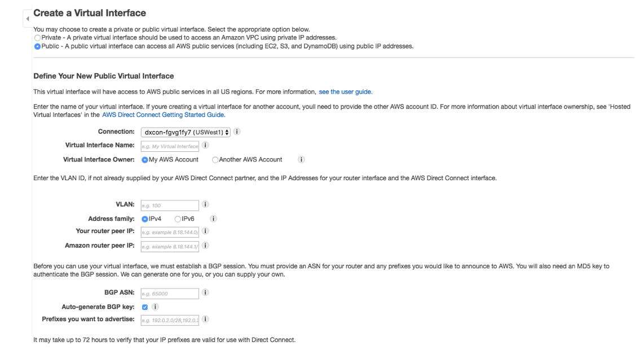The width and height of the screenshot is (644, 350).
Task: Click the VLAN info icon
Action: pyautogui.click(x=205, y=205)
